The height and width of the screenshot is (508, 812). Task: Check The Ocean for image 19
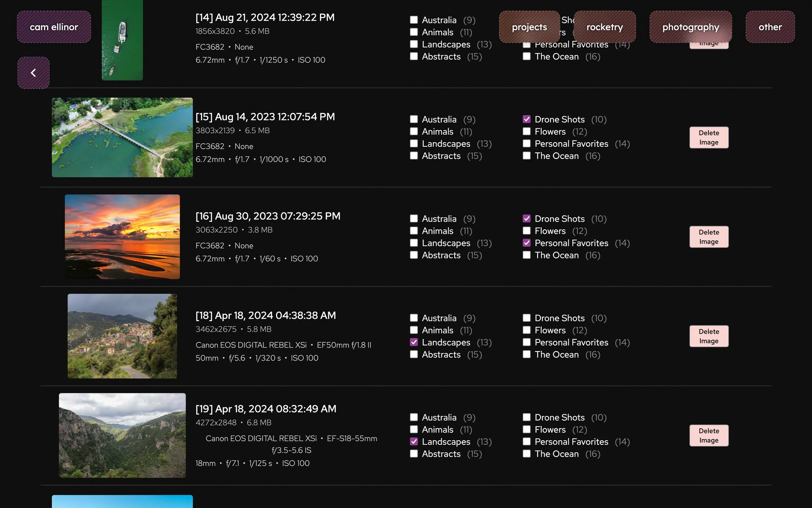(x=527, y=454)
